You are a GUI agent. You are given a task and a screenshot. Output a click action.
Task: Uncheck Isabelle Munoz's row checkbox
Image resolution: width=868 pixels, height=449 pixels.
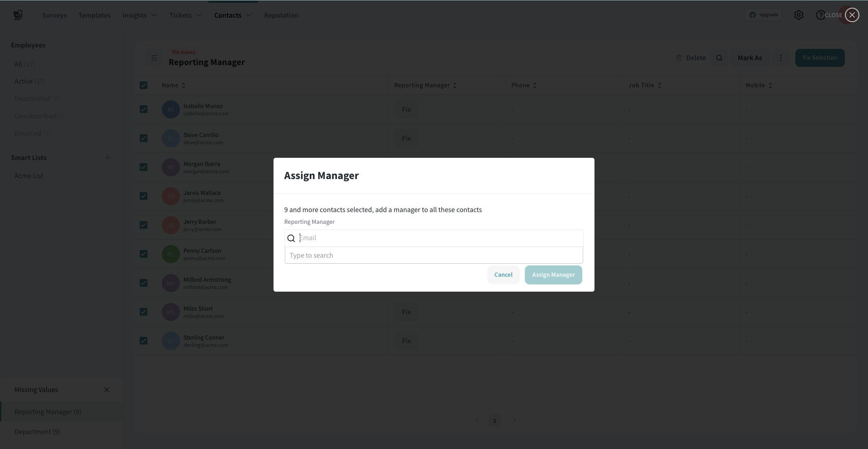tap(144, 109)
